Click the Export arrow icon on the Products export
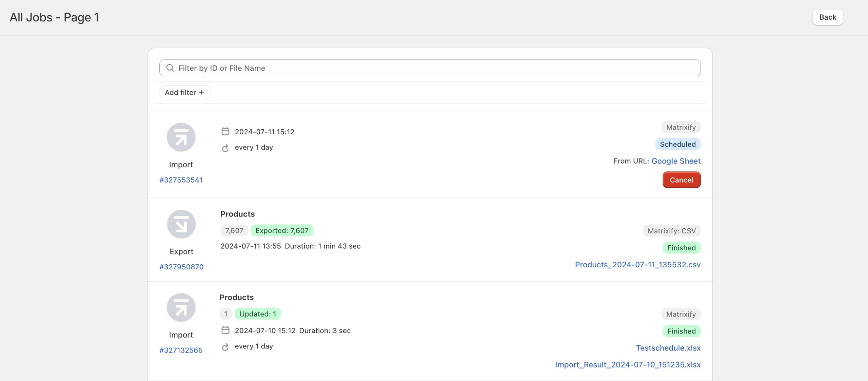 pos(181,224)
